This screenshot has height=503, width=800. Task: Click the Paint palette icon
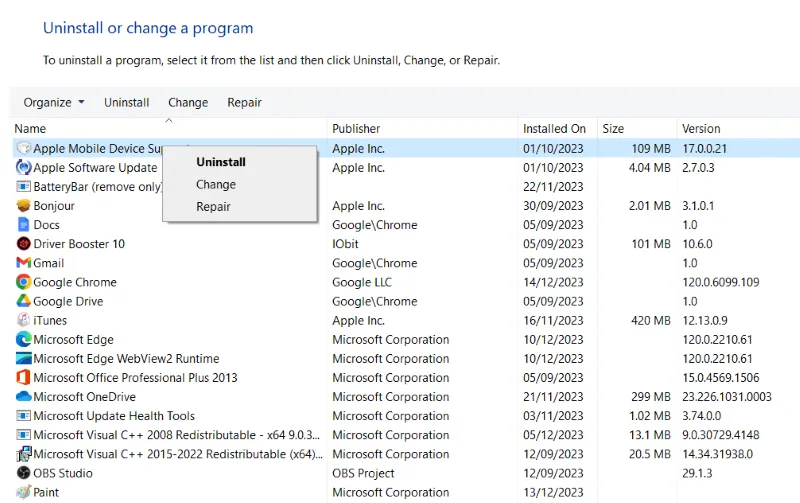[x=23, y=492]
